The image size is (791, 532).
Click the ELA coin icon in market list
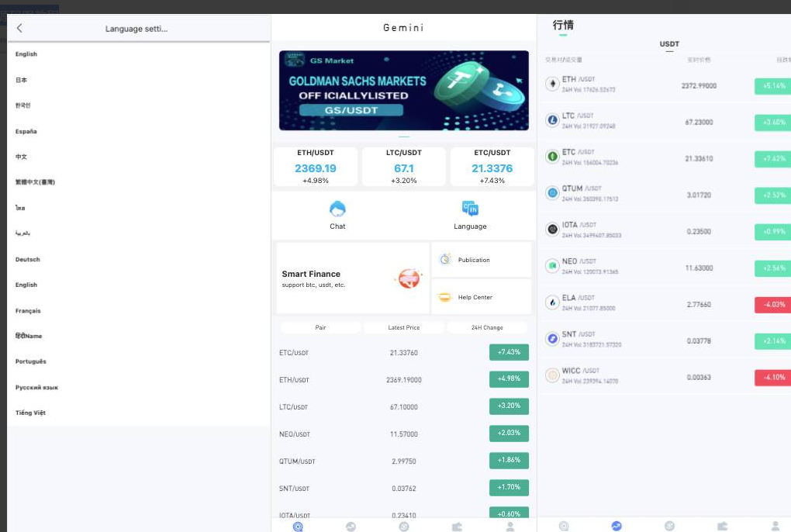pos(552,302)
